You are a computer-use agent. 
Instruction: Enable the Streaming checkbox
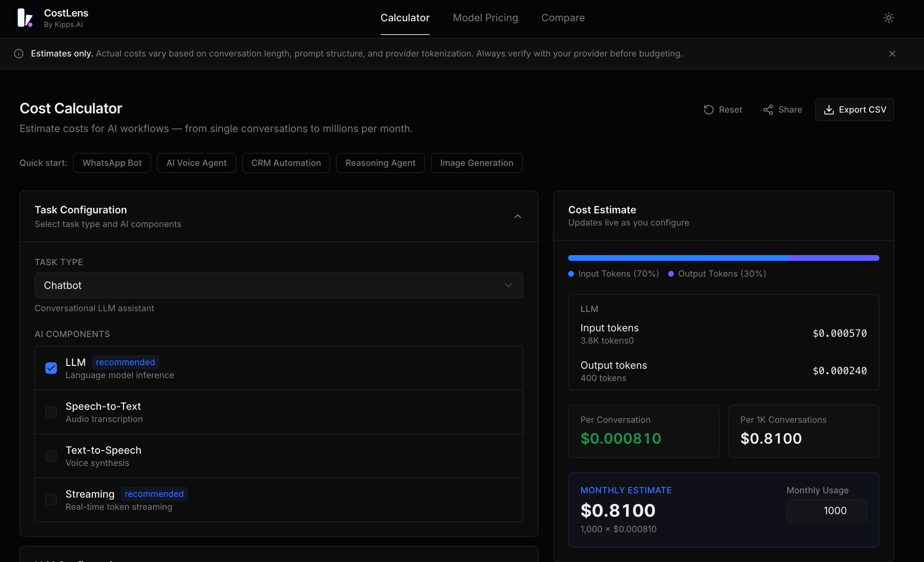click(x=51, y=500)
